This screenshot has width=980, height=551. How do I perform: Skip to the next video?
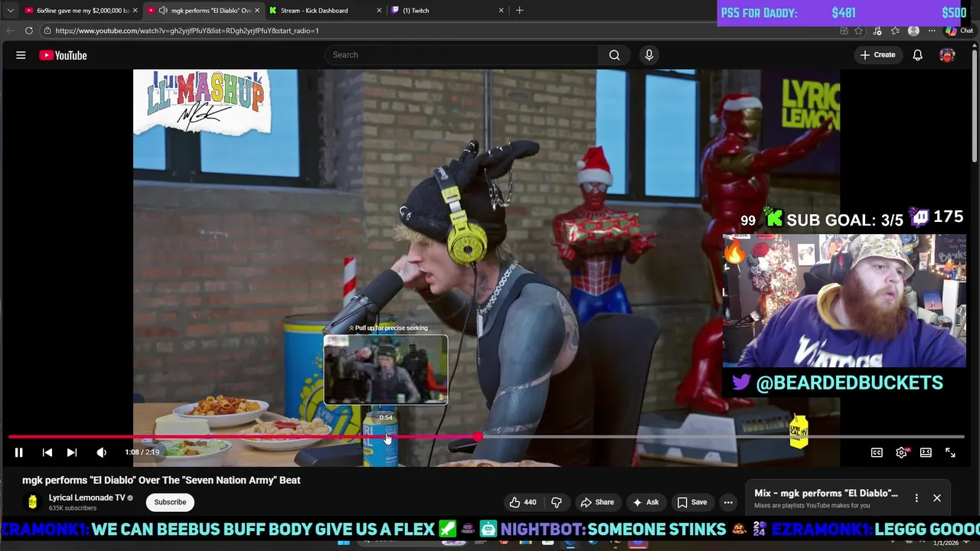[72, 452]
